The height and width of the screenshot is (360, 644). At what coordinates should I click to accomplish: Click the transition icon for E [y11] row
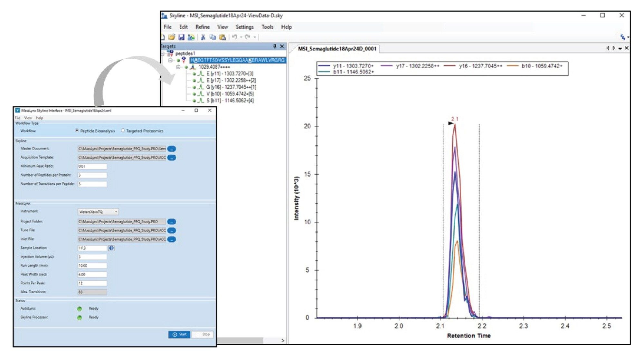(x=201, y=73)
